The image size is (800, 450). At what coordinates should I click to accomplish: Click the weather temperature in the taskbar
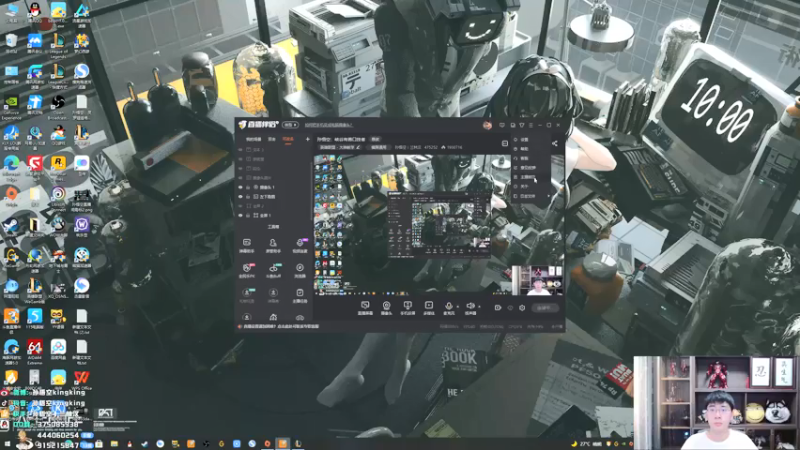tap(585, 444)
